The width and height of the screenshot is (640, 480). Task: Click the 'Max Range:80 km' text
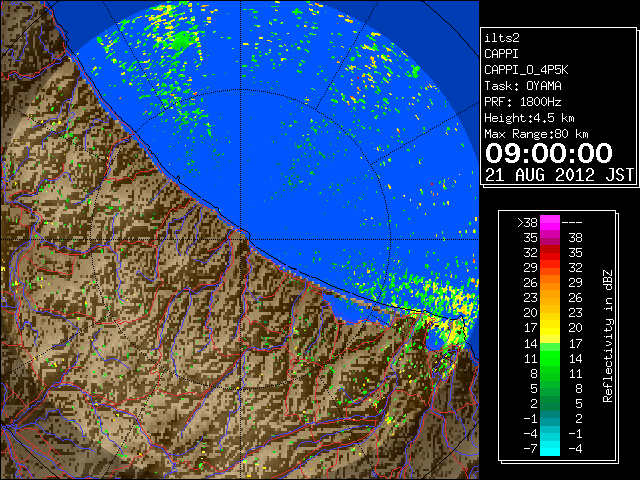tap(536, 134)
